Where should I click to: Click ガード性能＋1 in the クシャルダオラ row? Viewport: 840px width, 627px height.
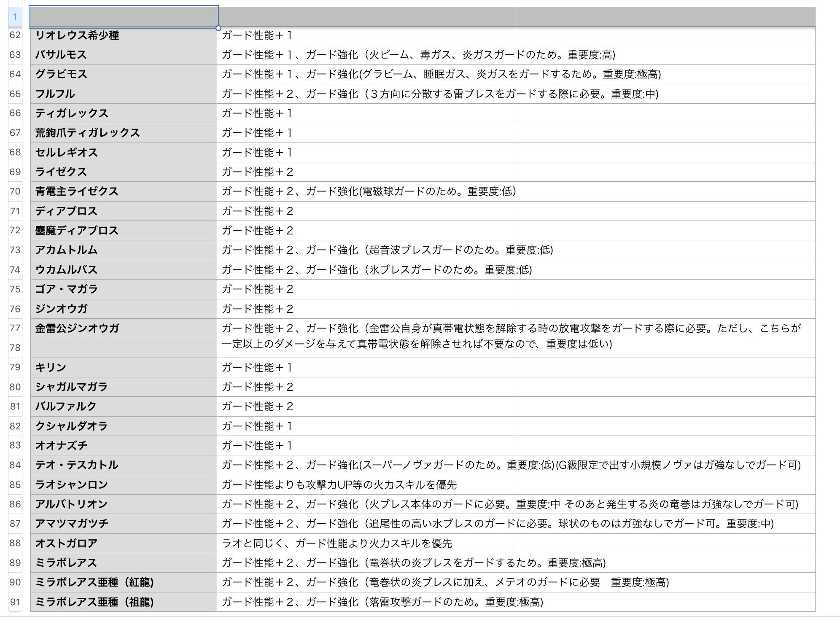coord(257,426)
